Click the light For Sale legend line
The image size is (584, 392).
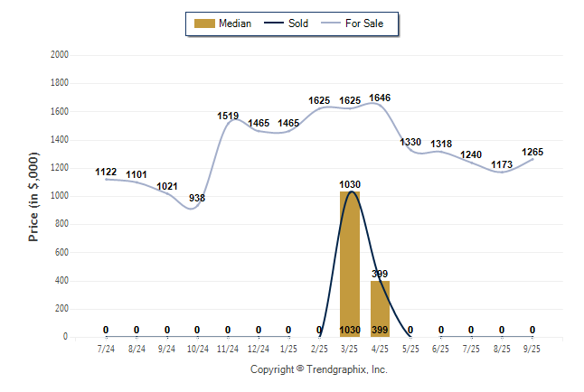(x=329, y=23)
